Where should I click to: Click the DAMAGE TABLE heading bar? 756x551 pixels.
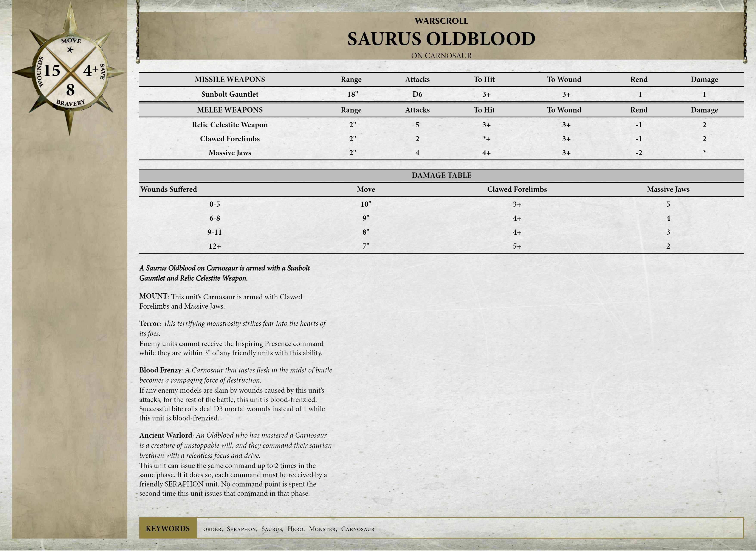pyautogui.click(x=441, y=175)
